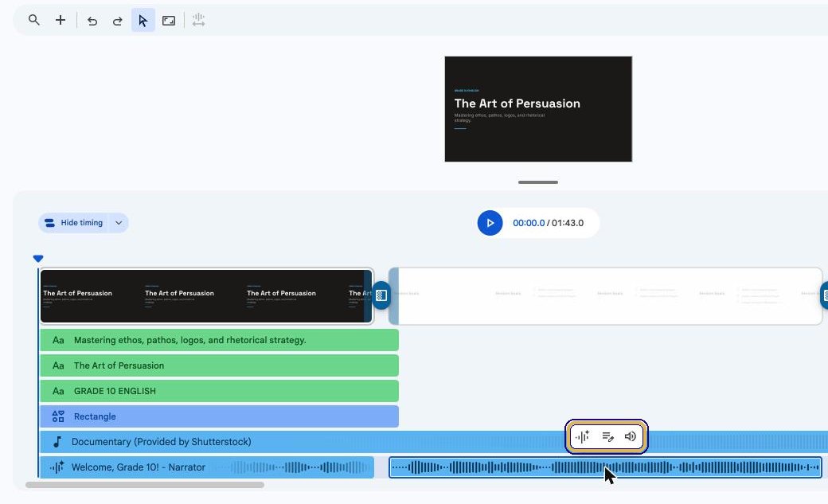Click the large slide preview in canvas
The image size is (828, 504).
click(x=538, y=109)
